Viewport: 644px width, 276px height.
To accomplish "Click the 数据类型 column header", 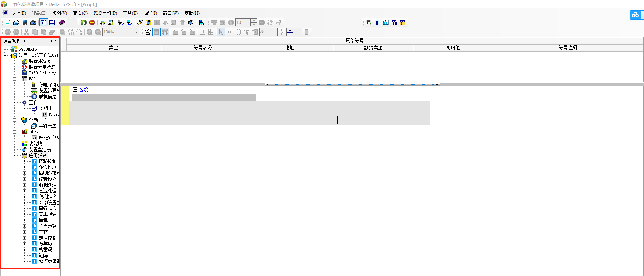I will [373, 47].
